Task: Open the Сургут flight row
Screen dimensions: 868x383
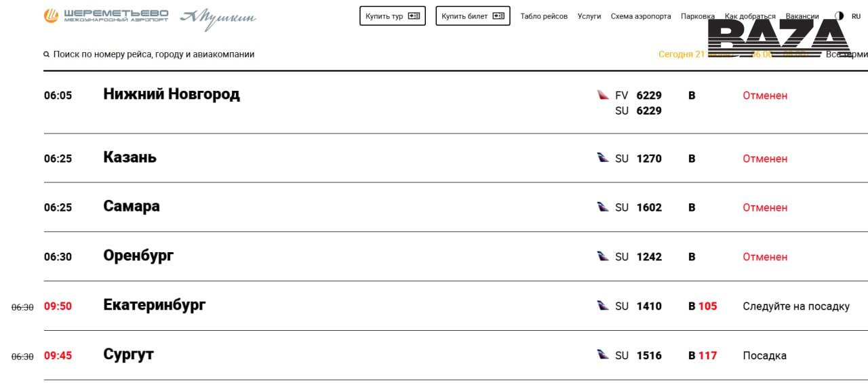Action: point(456,355)
